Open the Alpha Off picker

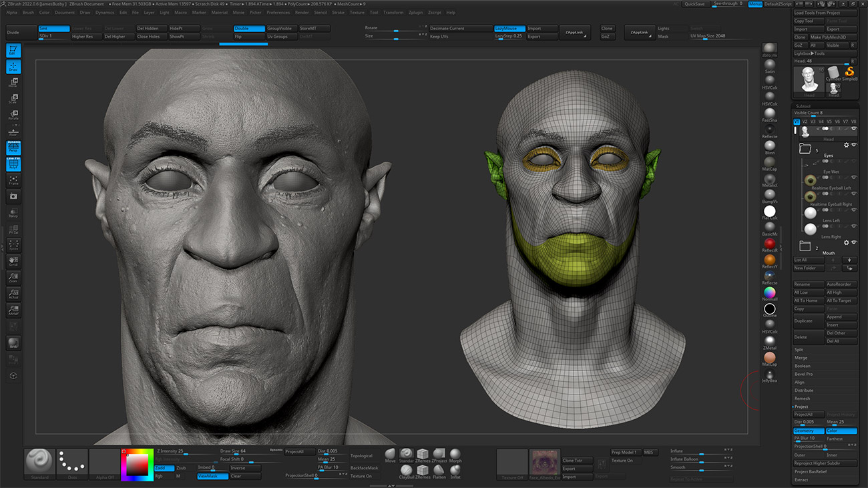click(104, 464)
